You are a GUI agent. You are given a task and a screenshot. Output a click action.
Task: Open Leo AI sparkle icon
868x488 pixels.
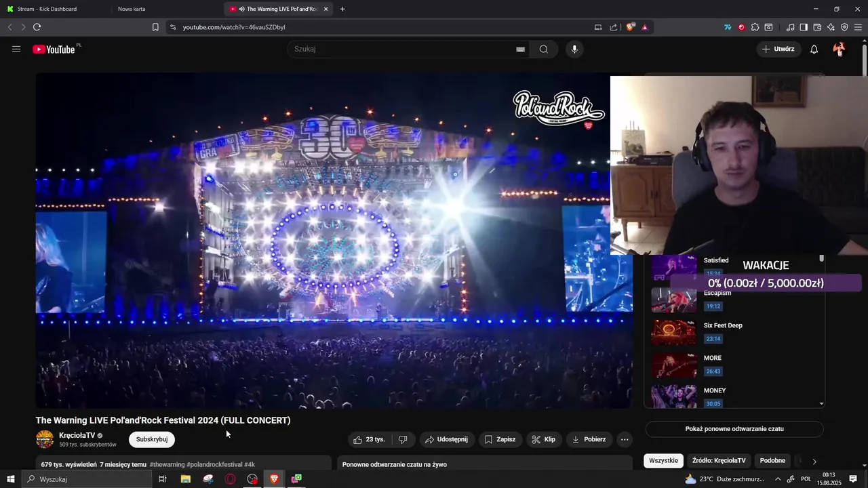pos(831,27)
